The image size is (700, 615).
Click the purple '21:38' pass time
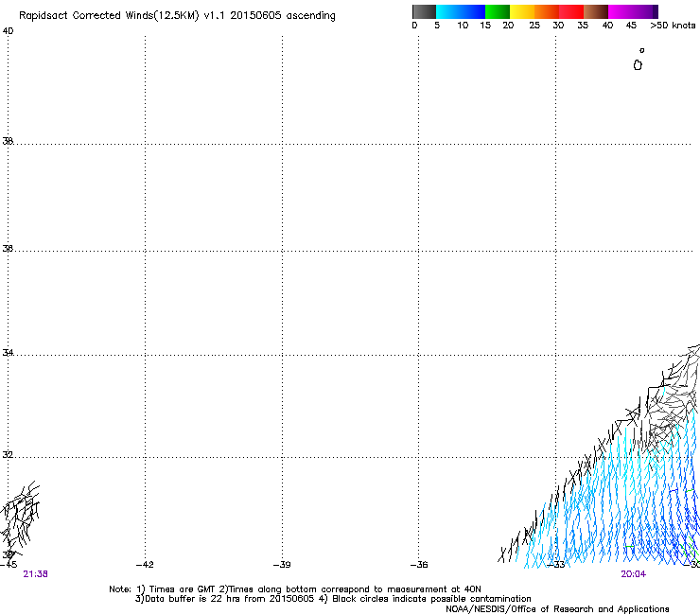click(x=35, y=574)
